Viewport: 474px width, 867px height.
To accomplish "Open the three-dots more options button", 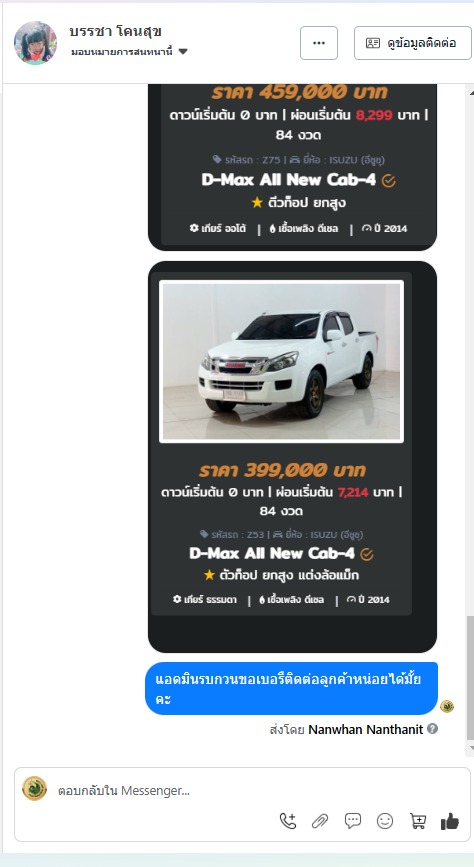I will [319, 43].
